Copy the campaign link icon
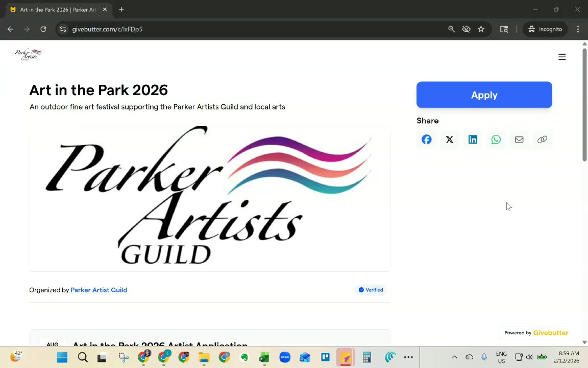The height and width of the screenshot is (368, 588). click(542, 140)
